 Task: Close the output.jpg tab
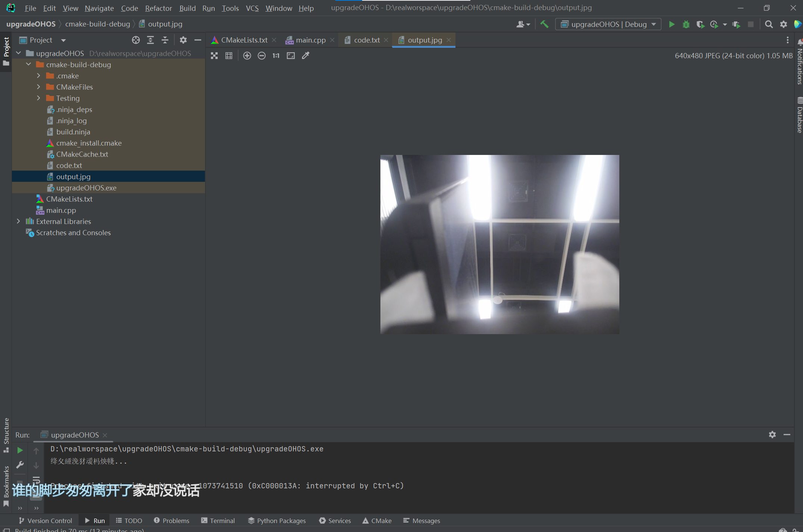[449, 40]
